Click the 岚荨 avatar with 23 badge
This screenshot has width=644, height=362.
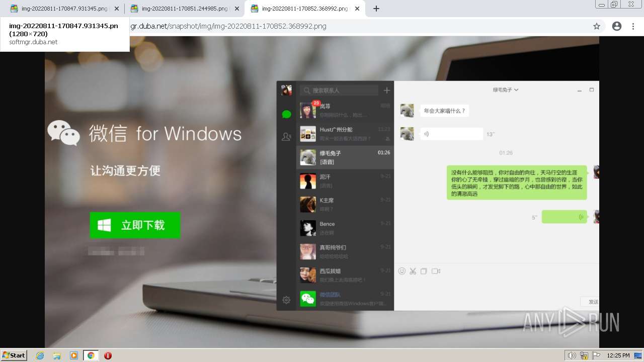click(x=308, y=110)
